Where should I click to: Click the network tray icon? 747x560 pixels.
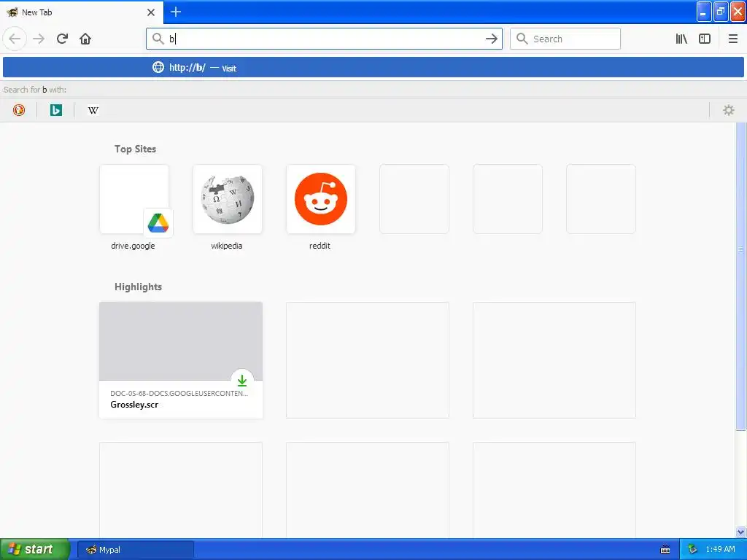pos(693,549)
